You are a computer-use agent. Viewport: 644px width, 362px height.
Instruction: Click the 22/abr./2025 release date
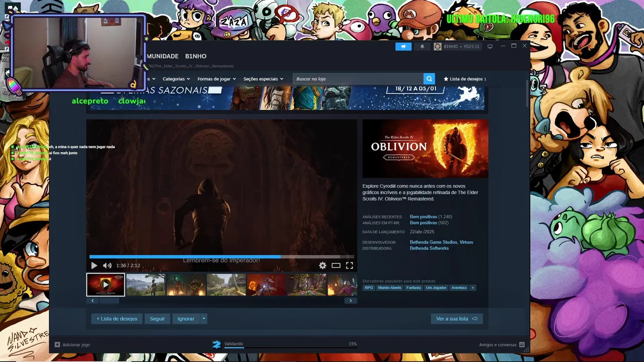click(x=422, y=232)
